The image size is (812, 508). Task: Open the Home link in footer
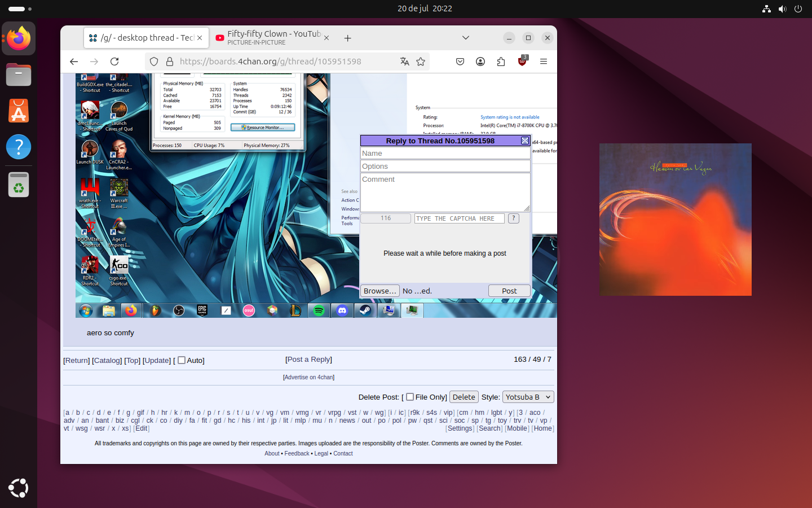[x=543, y=428]
